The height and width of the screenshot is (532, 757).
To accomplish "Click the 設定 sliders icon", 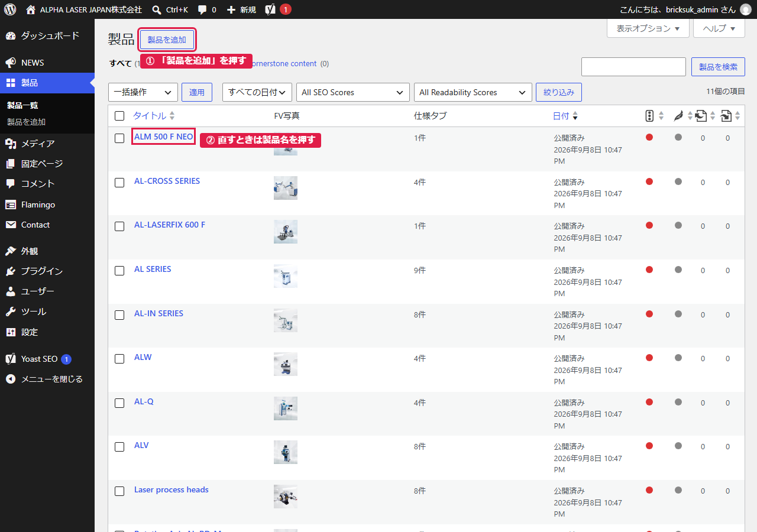I will [x=11, y=332].
